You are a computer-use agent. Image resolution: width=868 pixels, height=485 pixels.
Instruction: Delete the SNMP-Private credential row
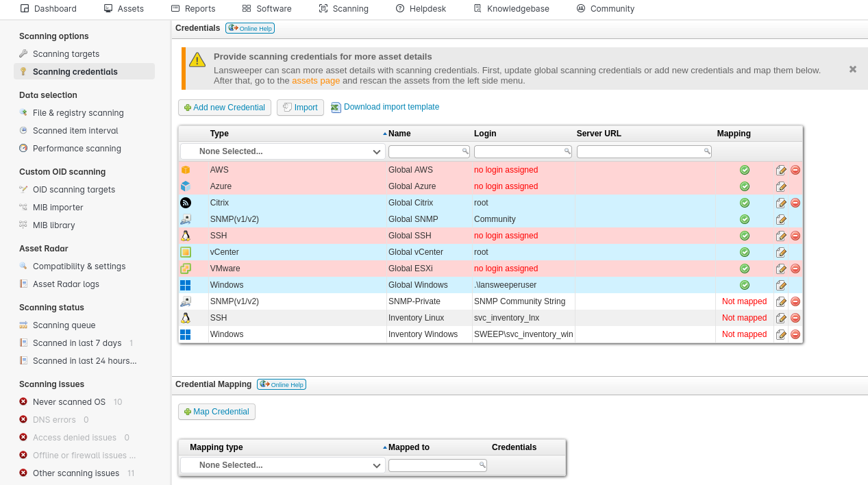click(795, 301)
